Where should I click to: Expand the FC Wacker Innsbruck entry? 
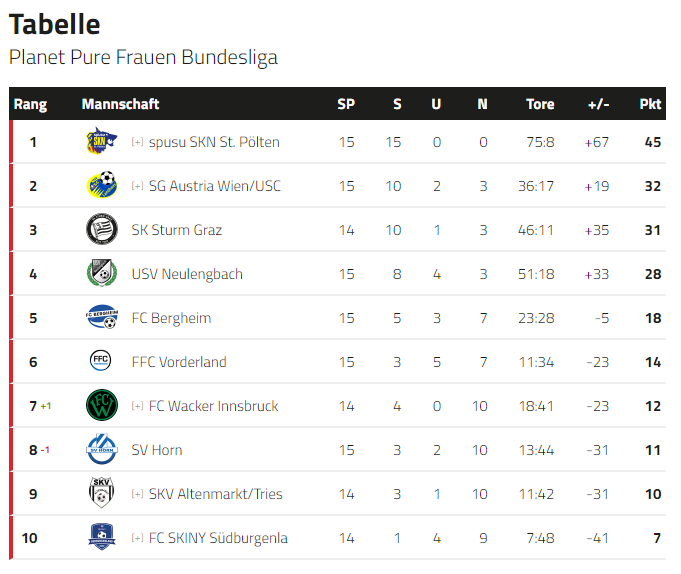(137, 406)
